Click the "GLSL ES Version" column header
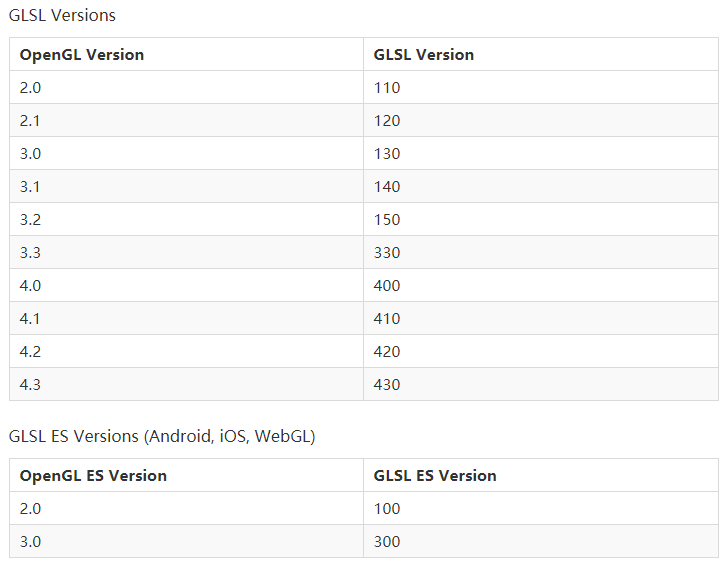Image resolution: width=722 pixels, height=561 pixels. pos(435,476)
